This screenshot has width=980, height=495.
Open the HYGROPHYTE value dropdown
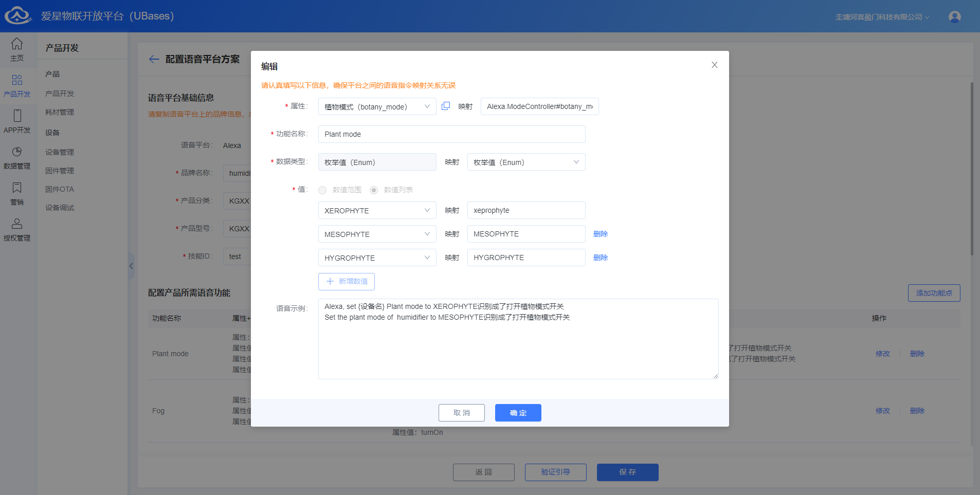[x=377, y=258]
